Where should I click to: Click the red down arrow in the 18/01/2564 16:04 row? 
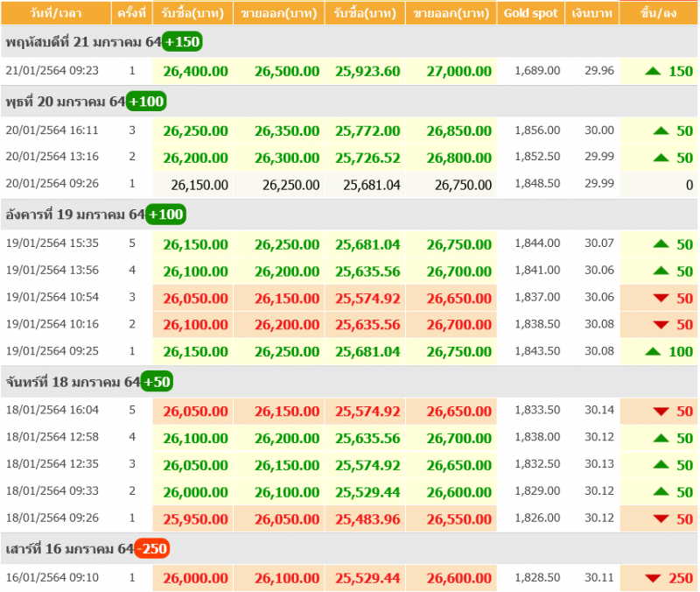pyautogui.click(x=661, y=412)
